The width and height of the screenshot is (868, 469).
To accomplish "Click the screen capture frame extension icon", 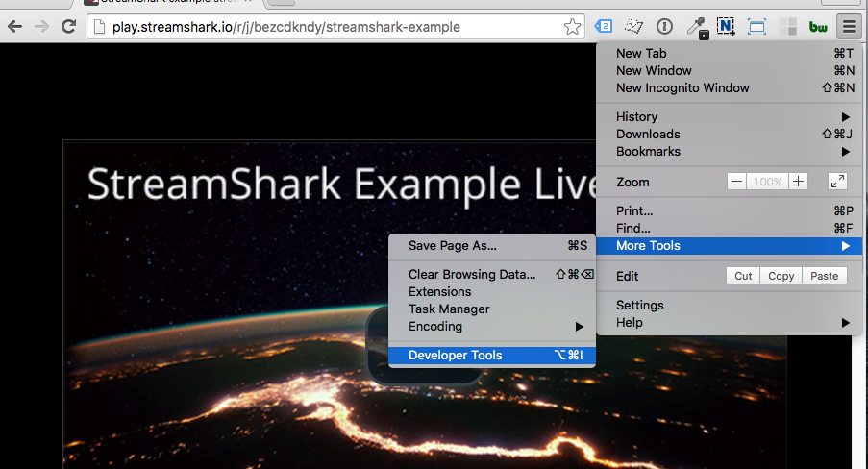I will tap(756, 27).
